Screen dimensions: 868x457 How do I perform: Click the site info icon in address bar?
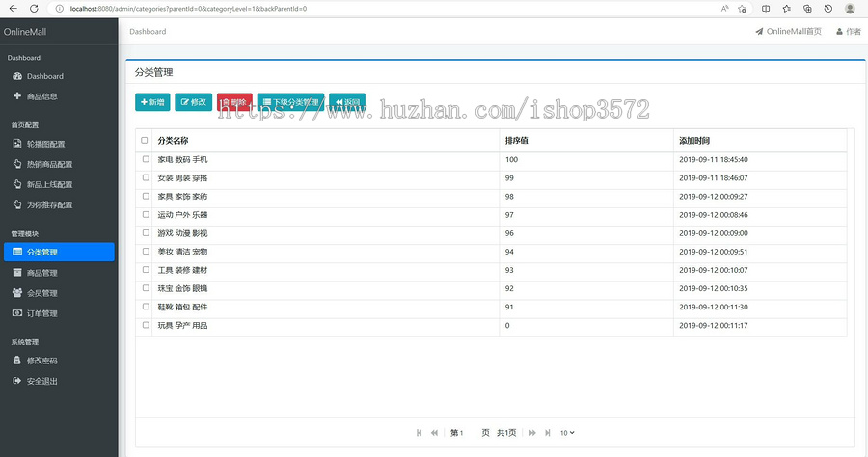pos(59,9)
